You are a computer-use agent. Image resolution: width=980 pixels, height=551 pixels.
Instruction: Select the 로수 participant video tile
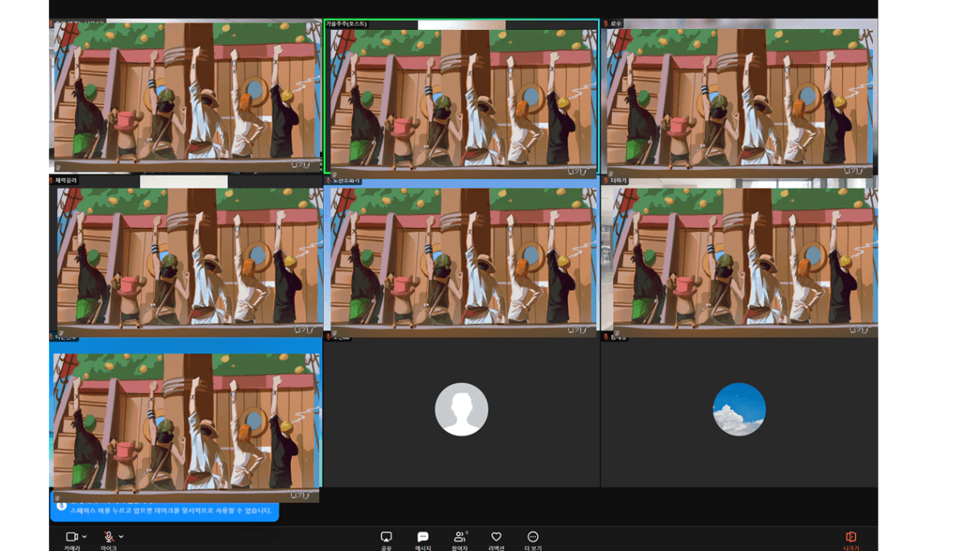tap(739, 97)
